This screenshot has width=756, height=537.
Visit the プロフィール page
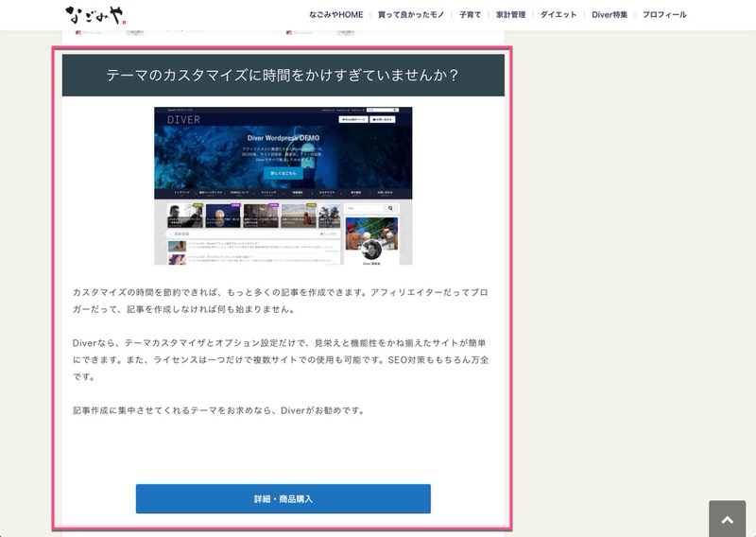tap(664, 15)
